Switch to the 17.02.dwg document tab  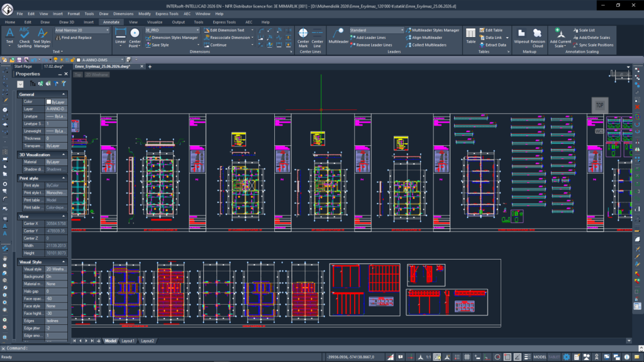(54, 67)
